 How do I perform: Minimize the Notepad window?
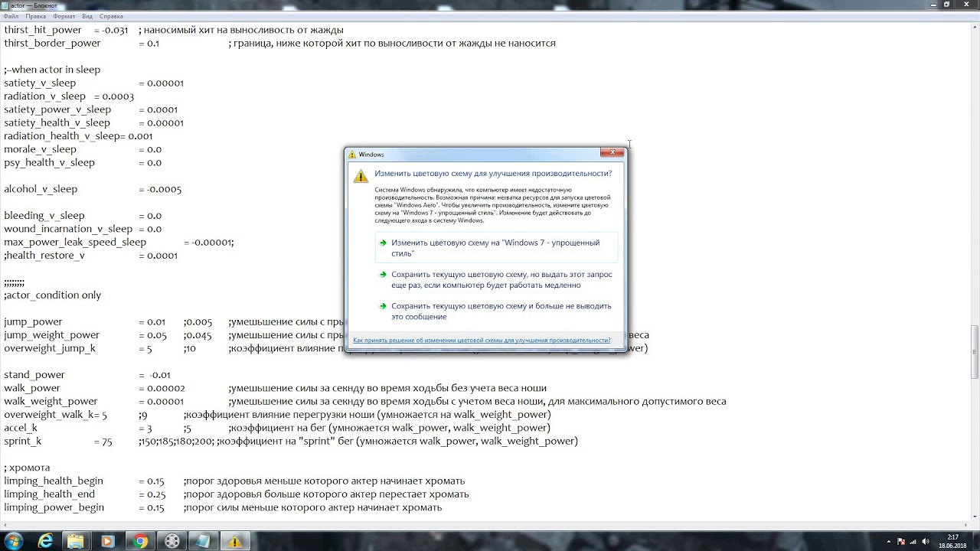932,5
